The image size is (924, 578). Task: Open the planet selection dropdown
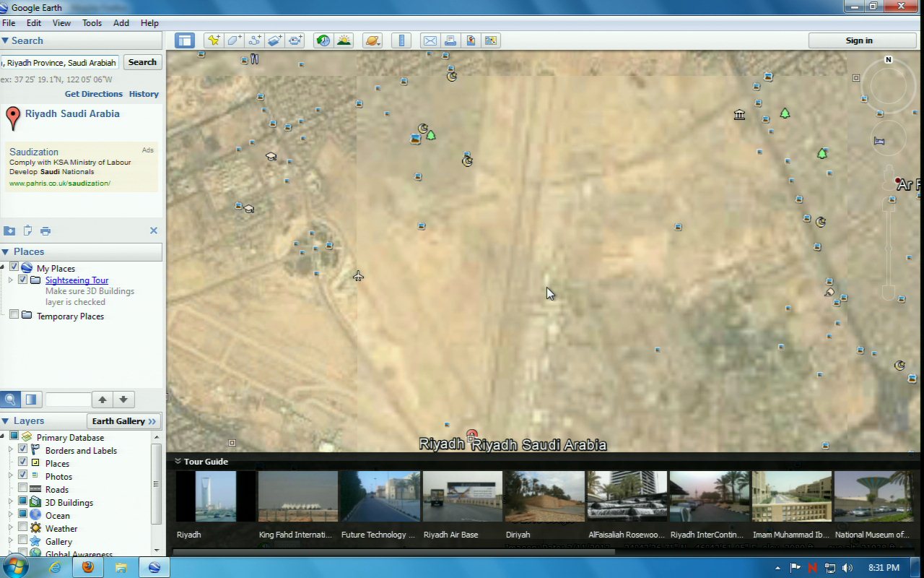pyautogui.click(x=372, y=40)
